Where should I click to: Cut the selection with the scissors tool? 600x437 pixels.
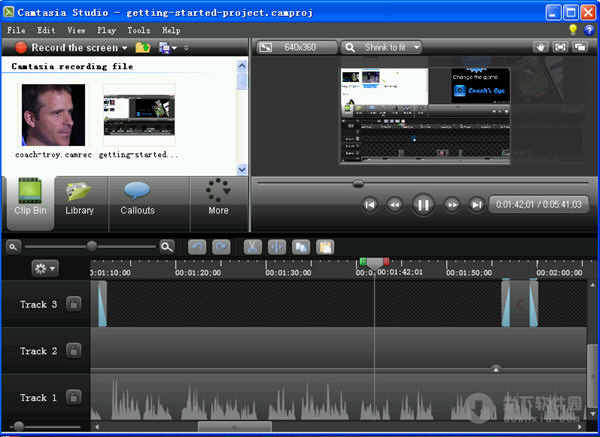(253, 247)
